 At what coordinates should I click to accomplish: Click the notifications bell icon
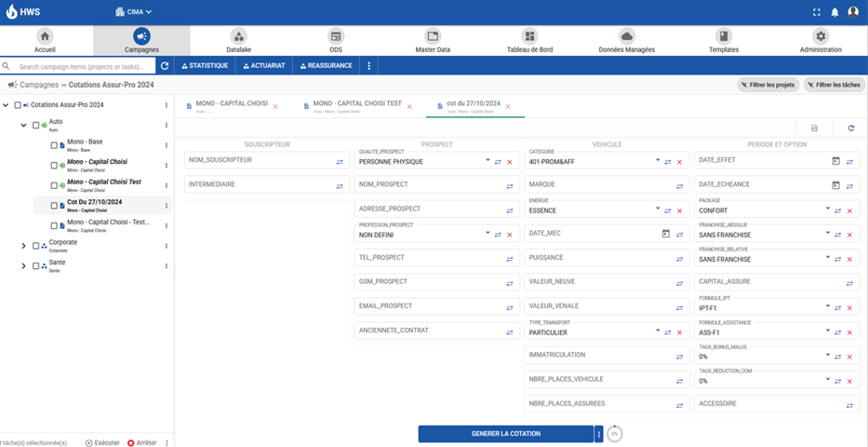click(x=835, y=12)
